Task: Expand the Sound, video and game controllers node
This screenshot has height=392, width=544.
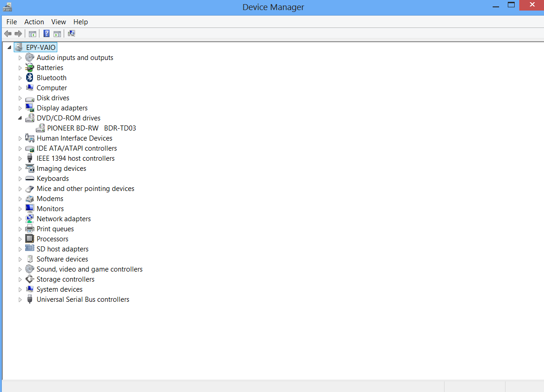Action: pyautogui.click(x=20, y=269)
